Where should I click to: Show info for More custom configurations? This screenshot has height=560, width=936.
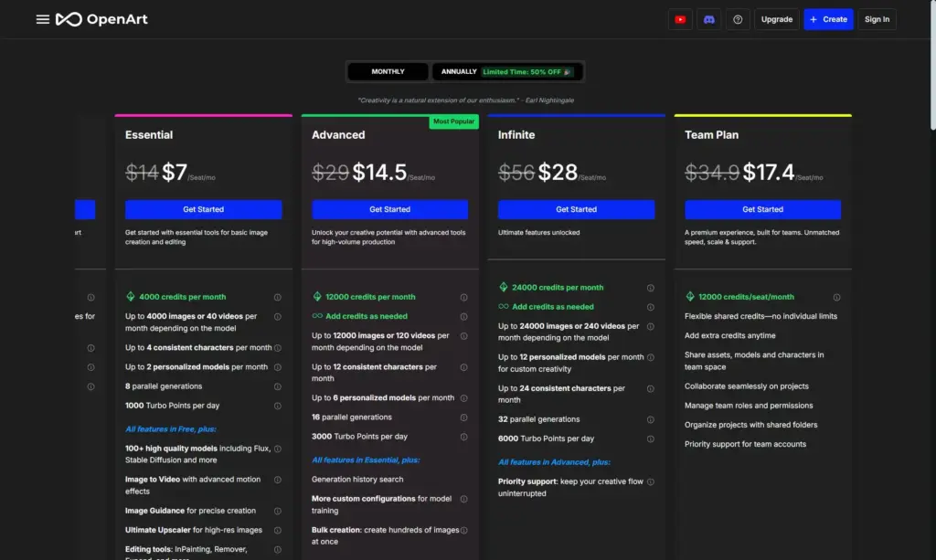463,499
